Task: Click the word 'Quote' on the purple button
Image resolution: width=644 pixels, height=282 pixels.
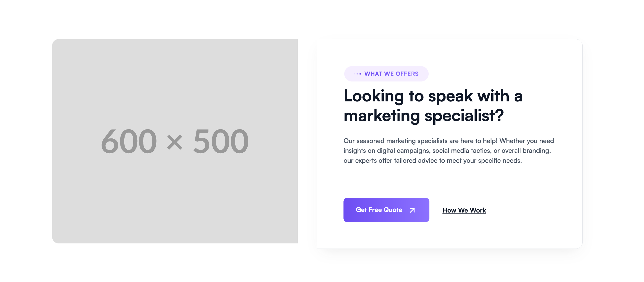Action: click(393, 210)
